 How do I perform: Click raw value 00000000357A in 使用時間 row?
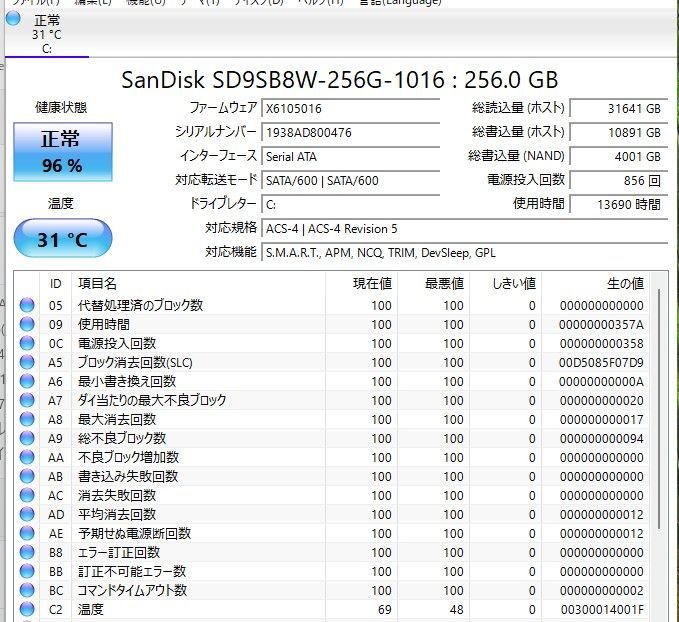click(601, 324)
